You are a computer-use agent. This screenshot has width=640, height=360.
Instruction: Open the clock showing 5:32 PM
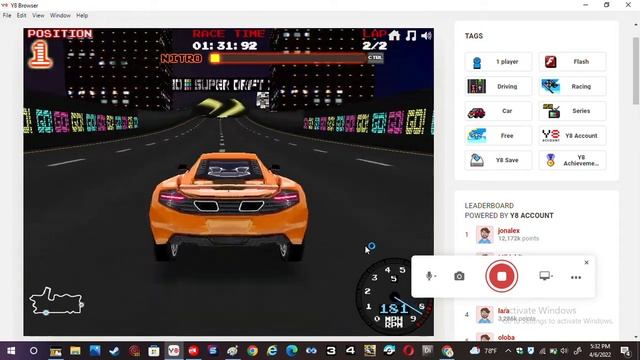click(600, 351)
